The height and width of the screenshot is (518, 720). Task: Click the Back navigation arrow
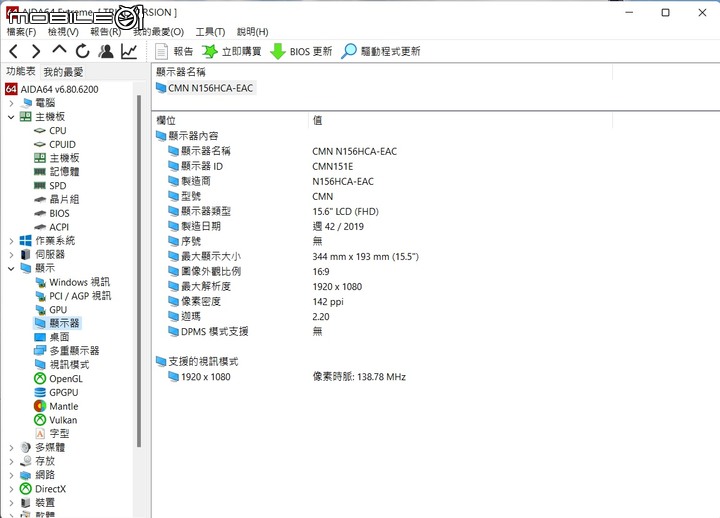click(14, 51)
